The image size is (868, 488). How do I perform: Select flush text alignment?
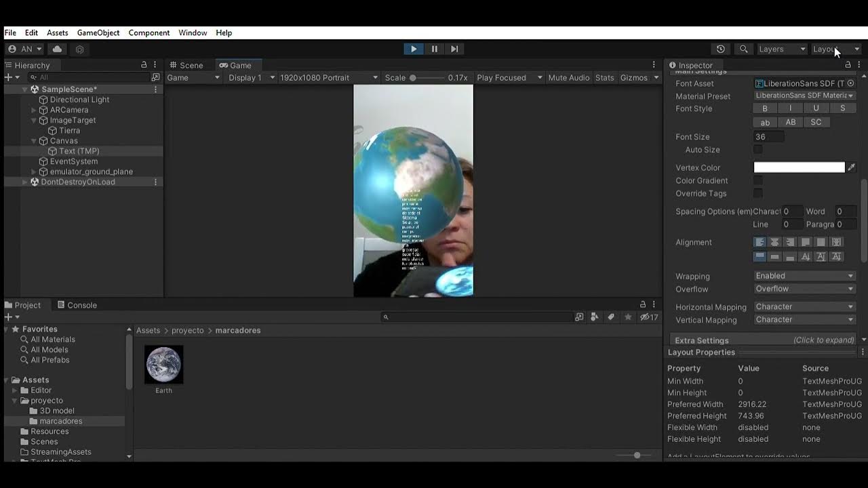coord(821,242)
